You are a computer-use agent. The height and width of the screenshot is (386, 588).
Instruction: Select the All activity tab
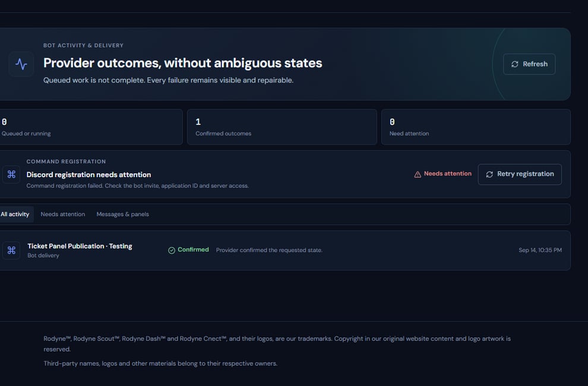coord(15,214)
